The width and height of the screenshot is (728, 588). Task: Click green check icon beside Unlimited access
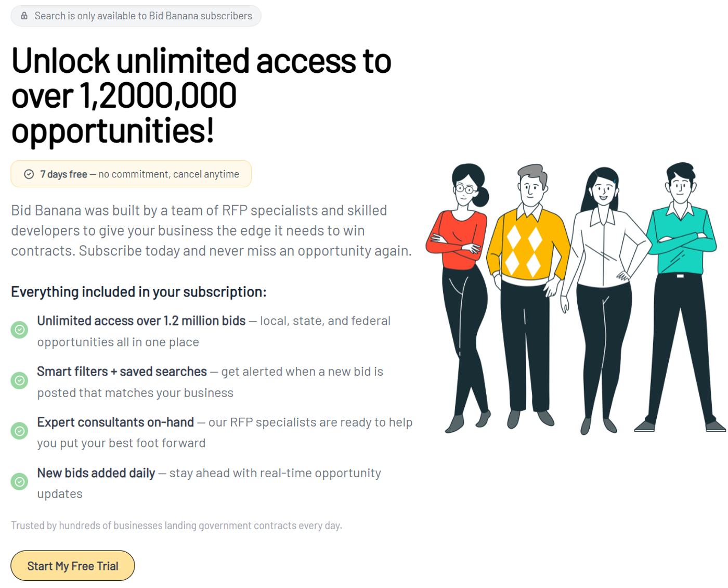pyautogui.click(x=20, y=329)
